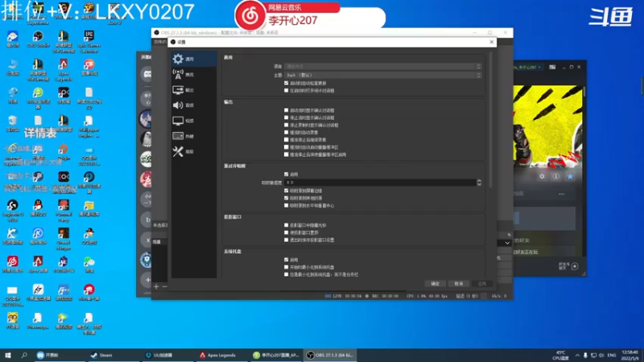Click the three-dots menu in the right background window
This screenshot has height=362, width=644.
tap(561, 194)
